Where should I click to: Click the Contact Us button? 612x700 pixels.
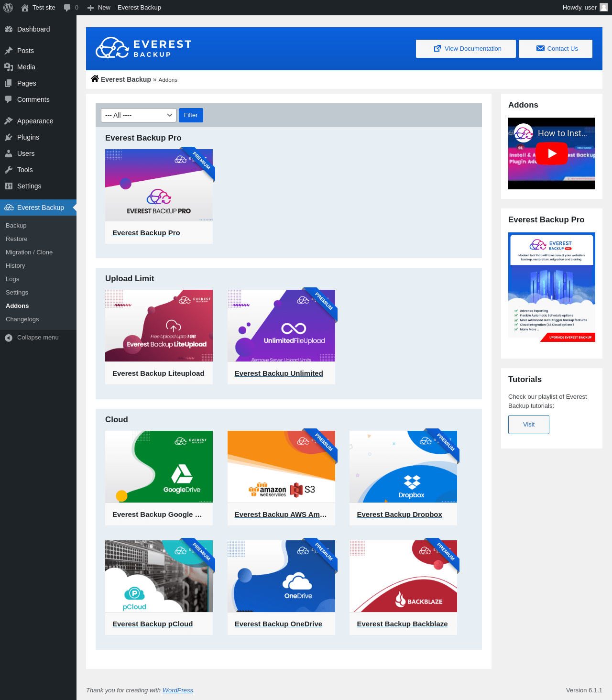(x=556, y=49)
